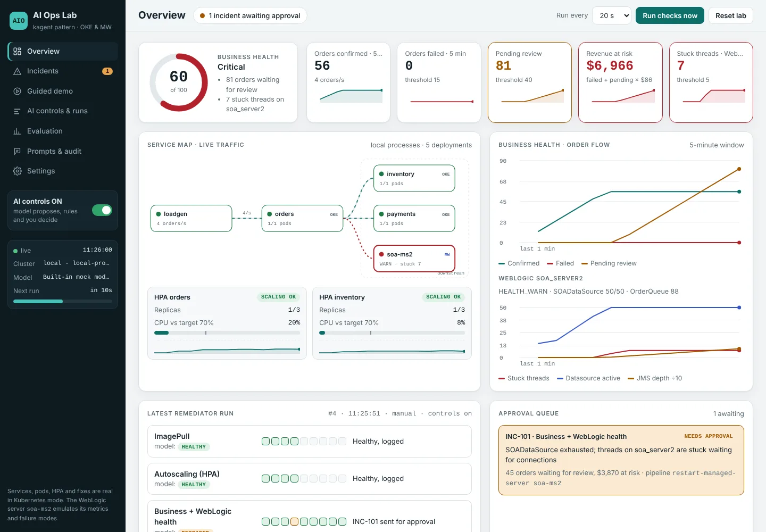Image resolution: width=766 pixels, height=532 pixels.
Task: Go to Guided demo
Action: tap(63, 92)
